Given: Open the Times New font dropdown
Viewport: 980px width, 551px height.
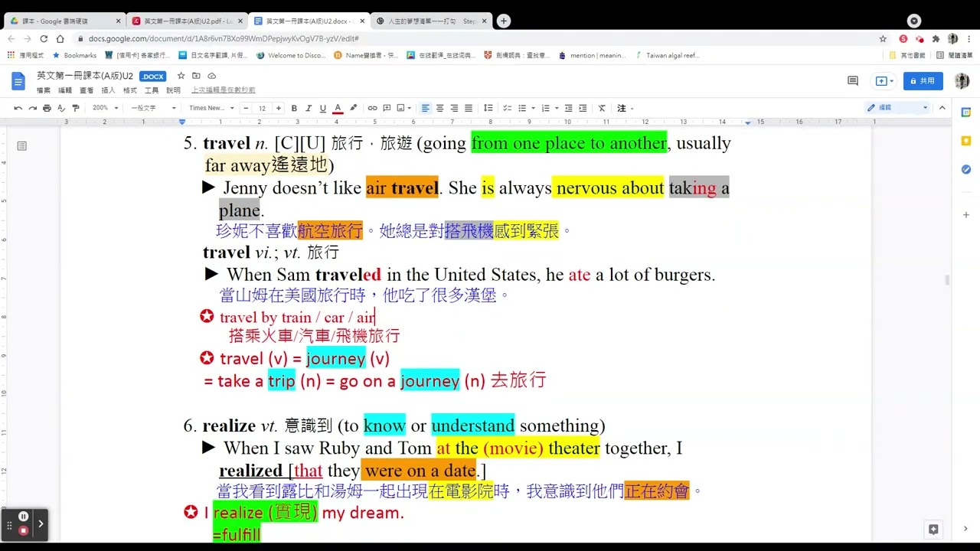Looking at the screenshot, I should tap(211, 108).
